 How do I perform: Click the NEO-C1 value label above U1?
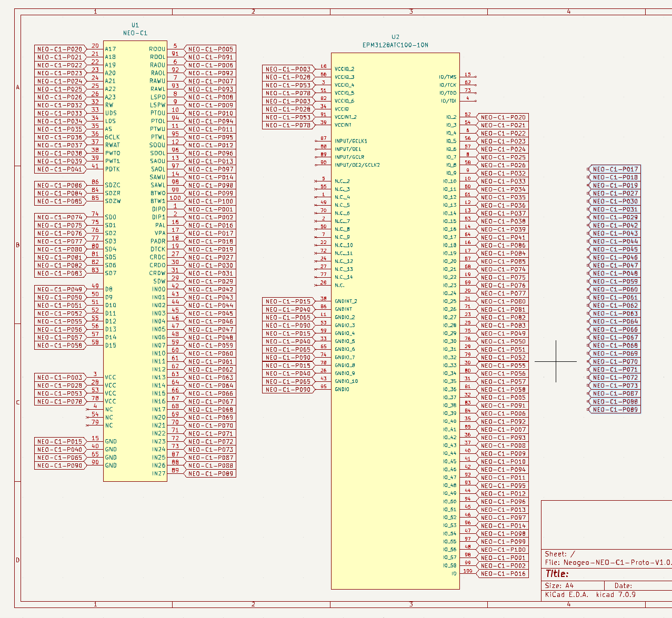tap(135, 33)
